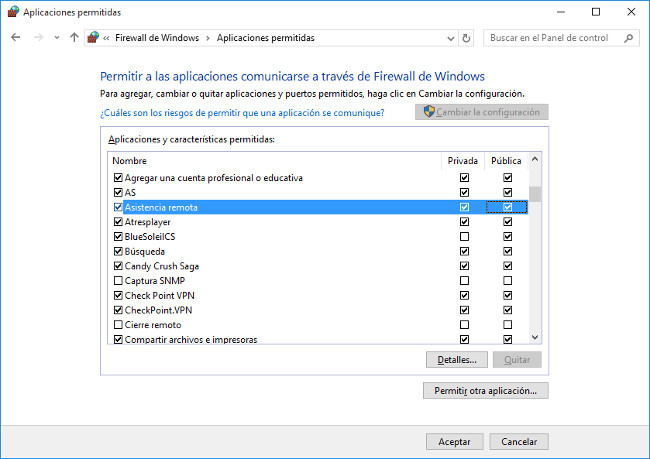The width and height of the screenshot is (650, 459).
Task: Open the Firewall de Windows breadcrumb
Action: [157, 38]
